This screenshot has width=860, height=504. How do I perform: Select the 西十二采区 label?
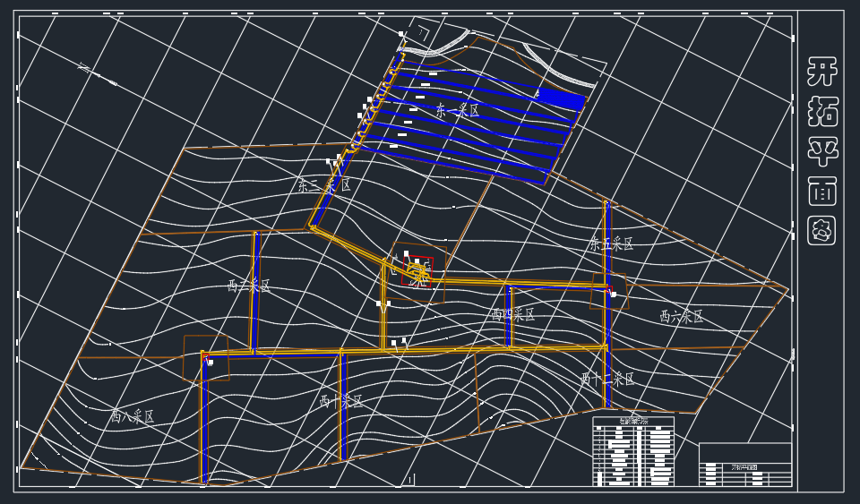click(607, 379)
